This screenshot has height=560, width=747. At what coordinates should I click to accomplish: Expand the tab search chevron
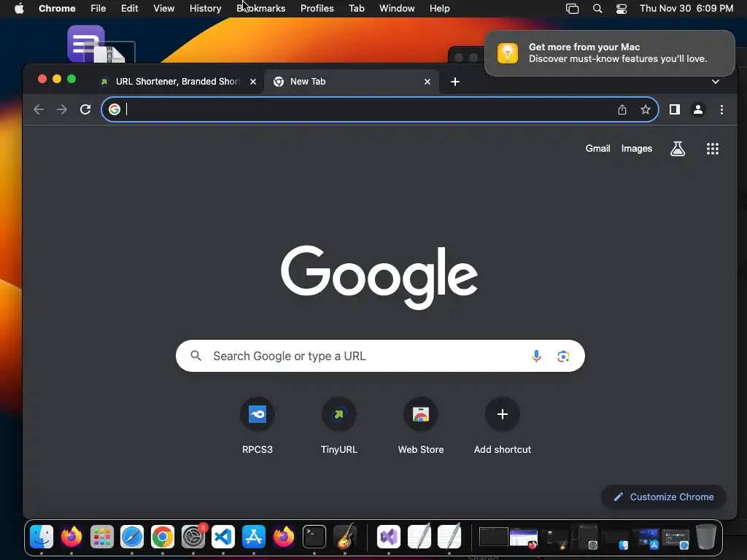pyautogui.click(x=716, y=82)
